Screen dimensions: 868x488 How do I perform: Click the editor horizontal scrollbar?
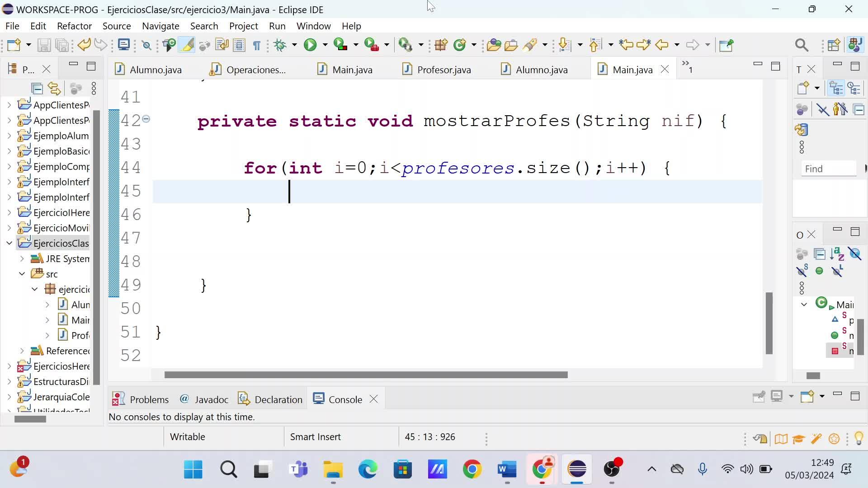366,375
